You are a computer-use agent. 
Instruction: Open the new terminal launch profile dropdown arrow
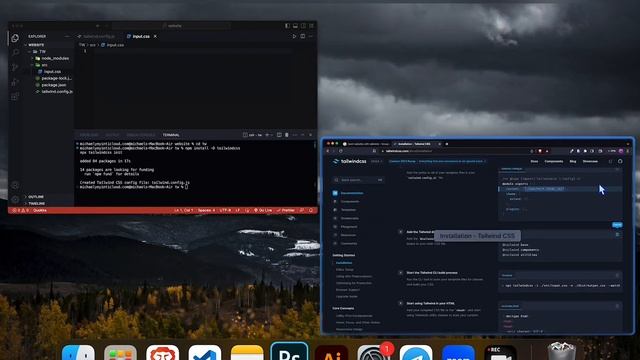[x=272, y=135]
